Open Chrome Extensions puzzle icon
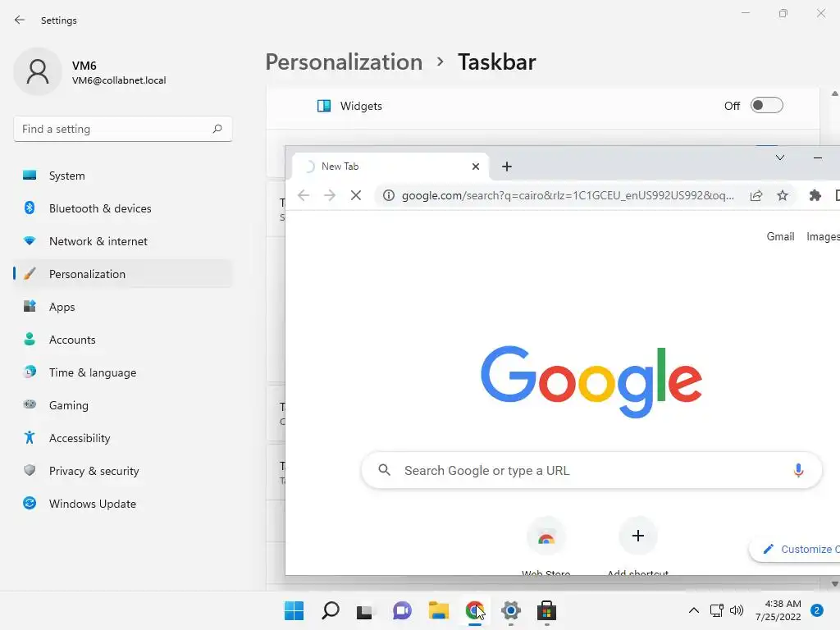The width and height of the screenshot is (840, 630). pos(815,195)
